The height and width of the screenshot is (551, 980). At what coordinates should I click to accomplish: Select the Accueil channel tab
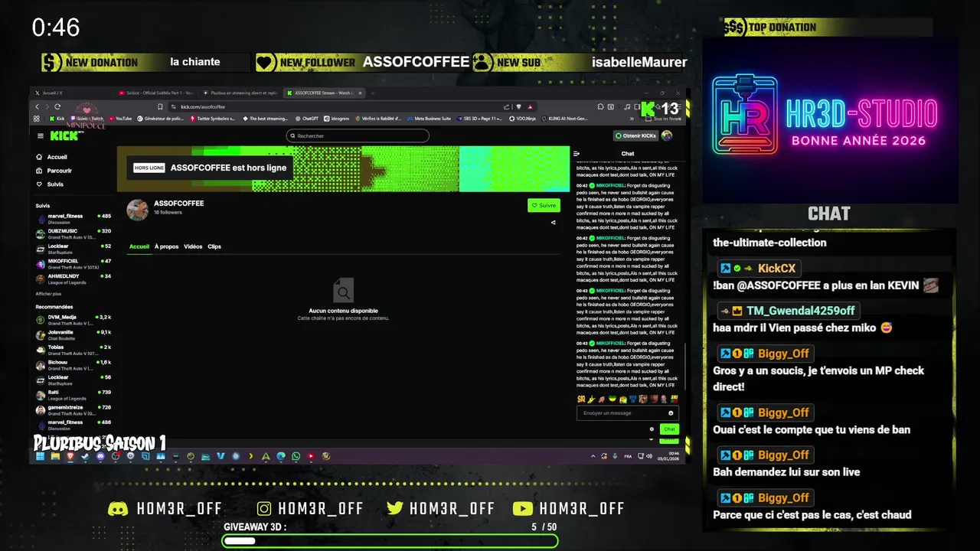(139, 246)
